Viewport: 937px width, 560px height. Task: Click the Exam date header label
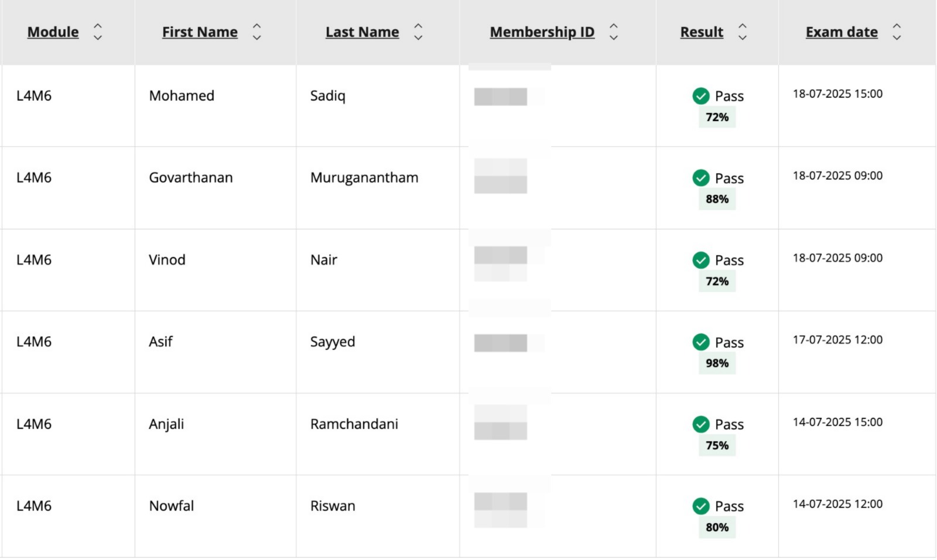click(841, 32)
